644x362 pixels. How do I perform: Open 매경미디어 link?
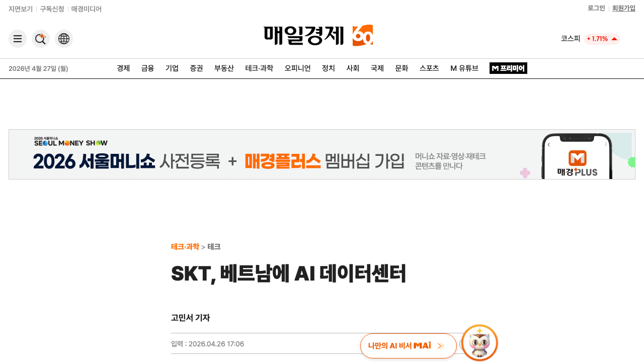tap(87, 9)
